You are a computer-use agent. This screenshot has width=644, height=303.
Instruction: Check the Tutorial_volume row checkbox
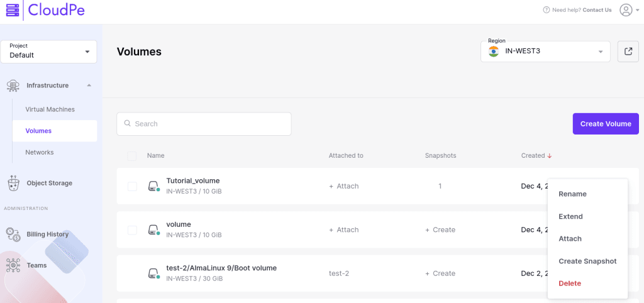coord(132,187)
